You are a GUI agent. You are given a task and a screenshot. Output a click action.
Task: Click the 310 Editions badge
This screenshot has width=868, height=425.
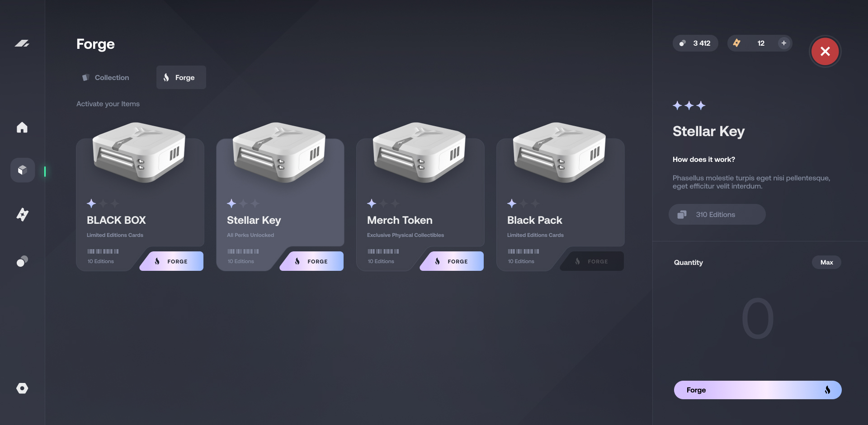[x=717, y=214]
